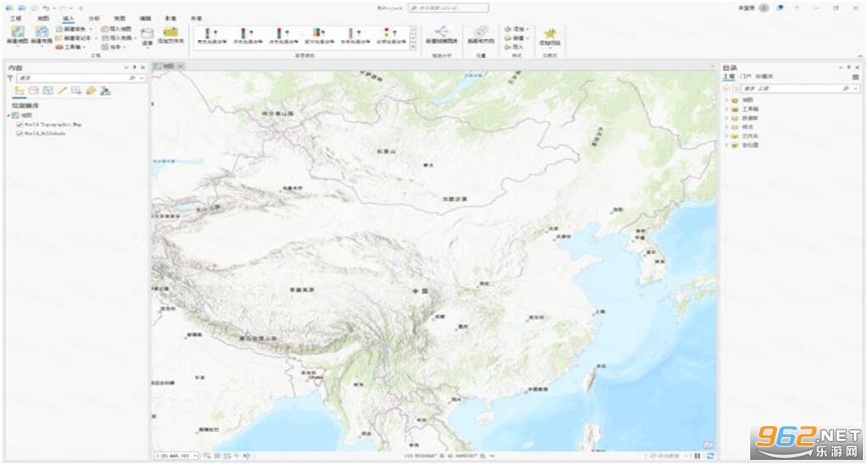Click the Add Item star button
868x465 pixels.
coord(549,37)
